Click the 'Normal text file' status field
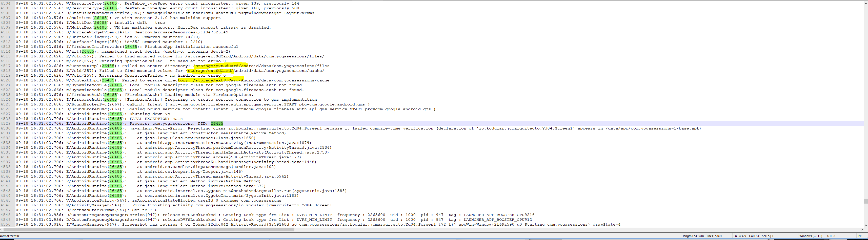The width and height of the screenshot is (868, 240). 10,236
